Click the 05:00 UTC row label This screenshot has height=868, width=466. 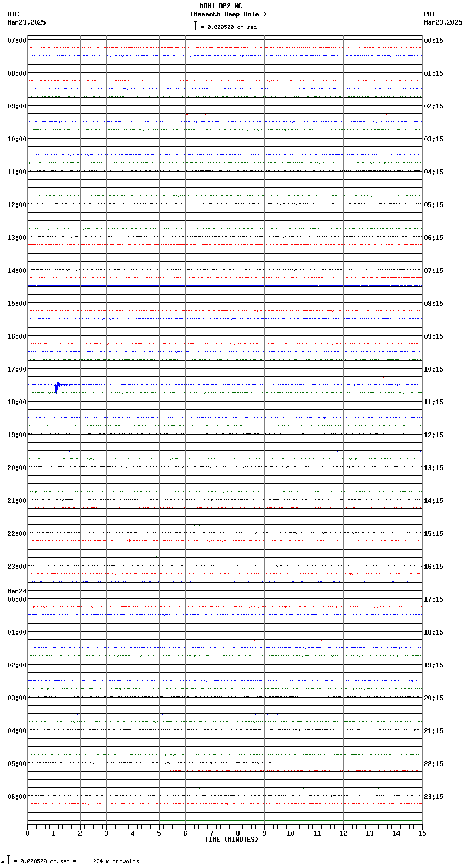pyautogui.click(x=17, y=764)
